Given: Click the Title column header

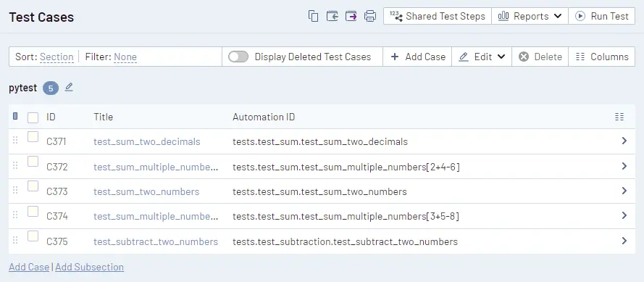Looking at the screenshot, I should pos(103,117).
